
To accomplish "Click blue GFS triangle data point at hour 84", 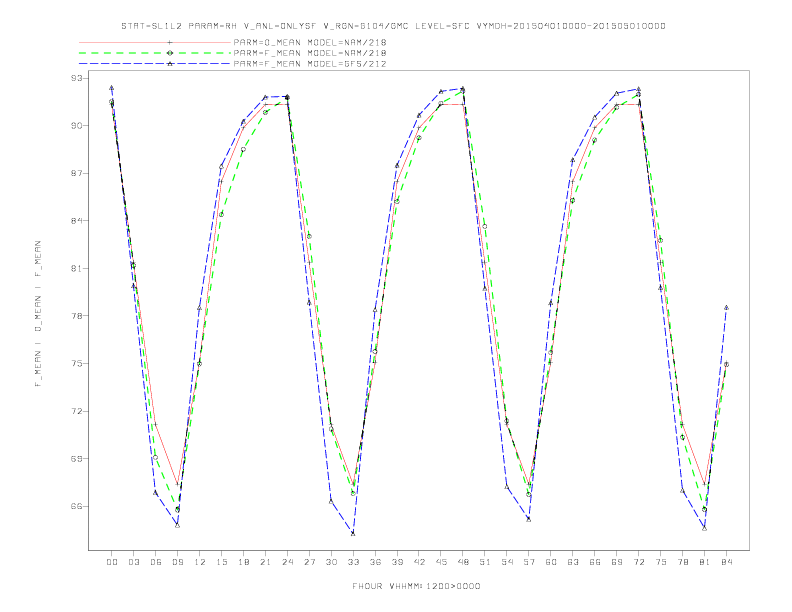I will click(x=726, y=308).
